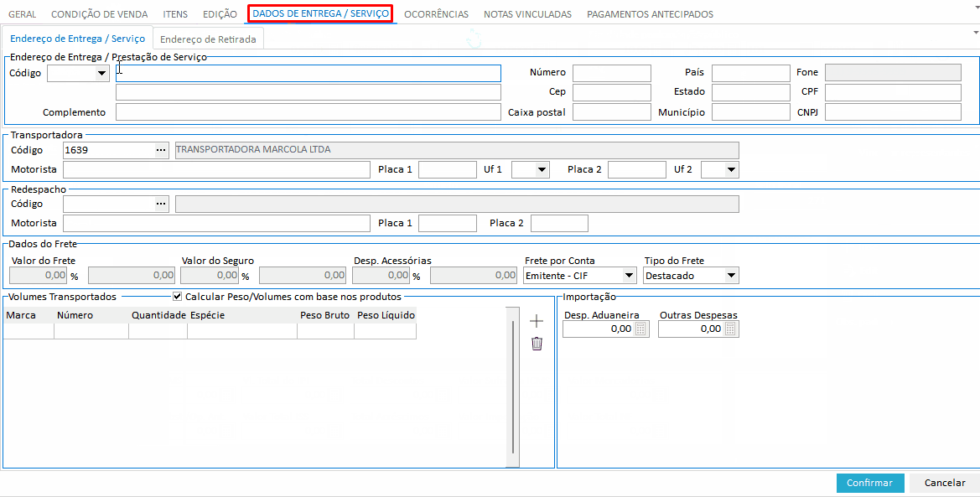Screen dimensions: 980x497
Task: Click the Estado field
Action: point(750,92)
